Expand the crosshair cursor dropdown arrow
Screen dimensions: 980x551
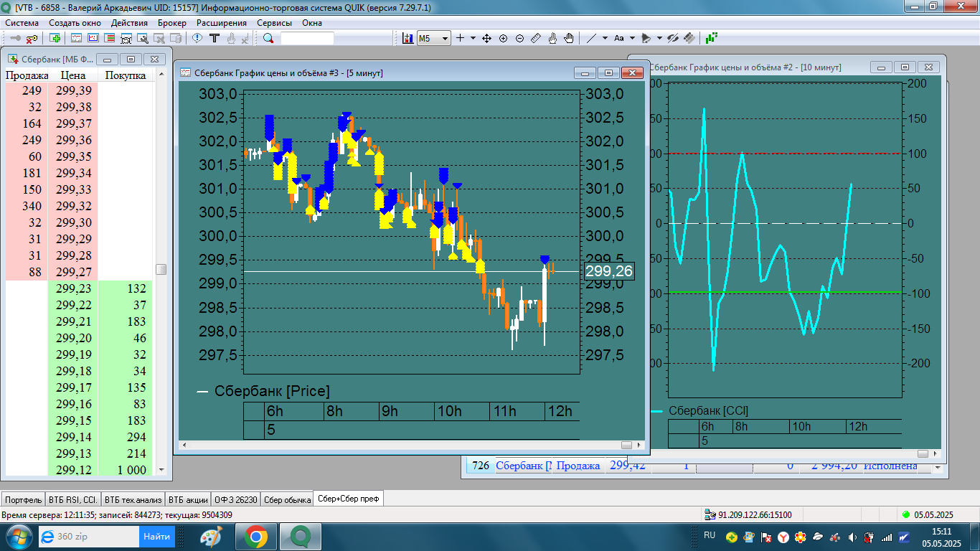coord(473,38)
